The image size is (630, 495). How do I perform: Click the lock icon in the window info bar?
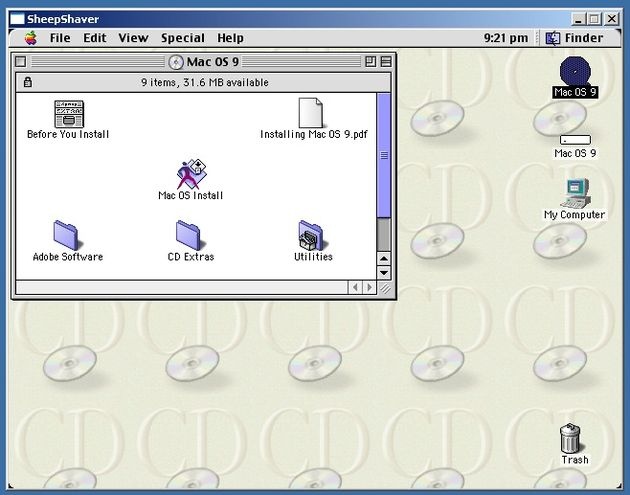pyautogui.click(x=27, y=82)
